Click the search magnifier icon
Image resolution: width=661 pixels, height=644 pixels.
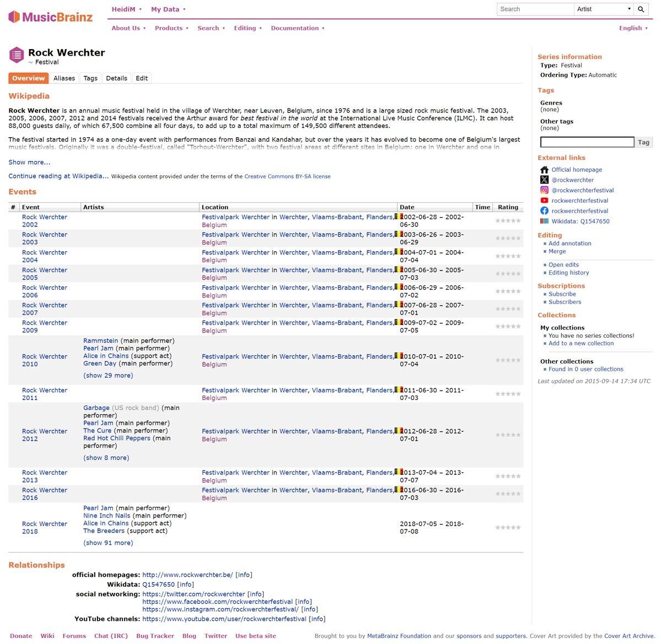click(x=641, y=9)
